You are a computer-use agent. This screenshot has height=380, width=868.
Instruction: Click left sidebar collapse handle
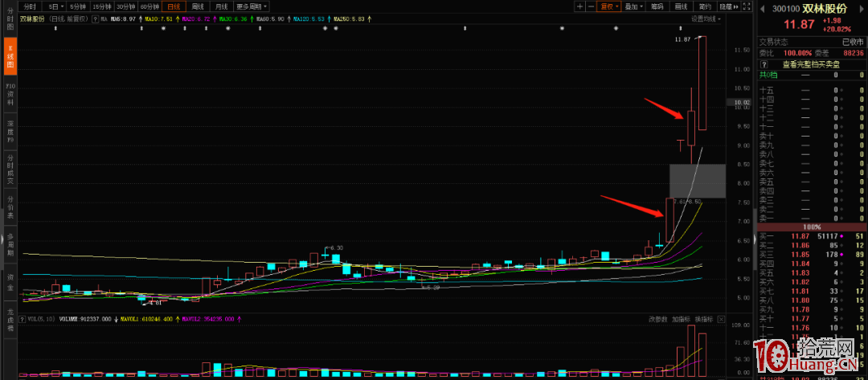pos(2,239)
